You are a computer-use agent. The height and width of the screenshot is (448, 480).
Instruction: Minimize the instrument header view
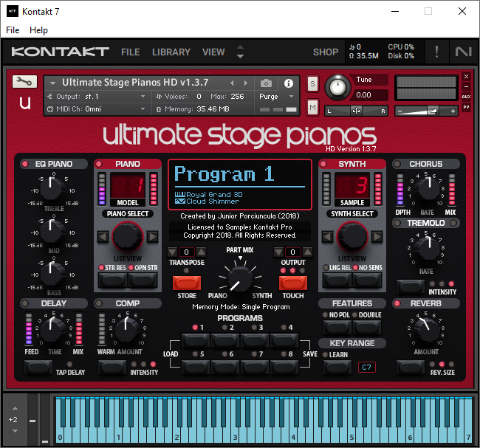pos(466,86)
